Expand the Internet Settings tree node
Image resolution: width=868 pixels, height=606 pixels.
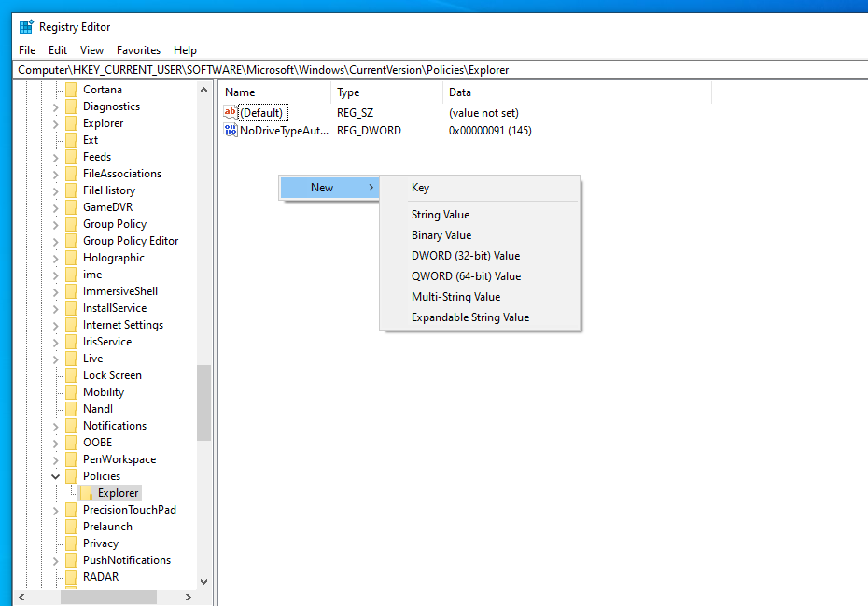coord(56,325)
